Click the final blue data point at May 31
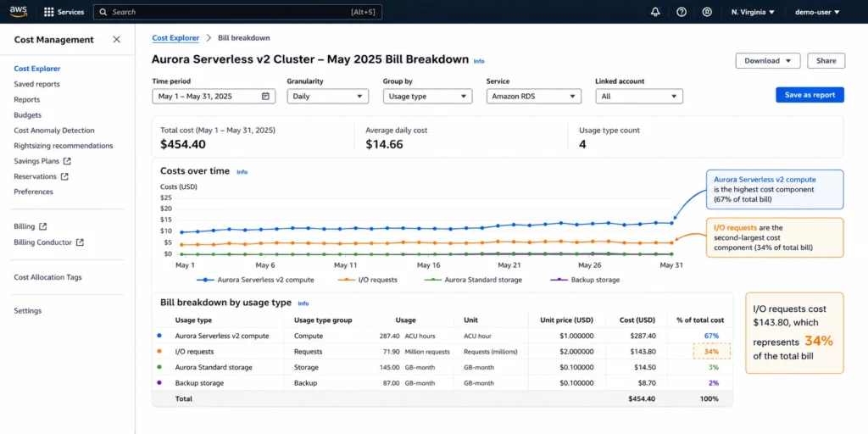The height and width of the screenshot is (434, 868). tap(671, 223)
